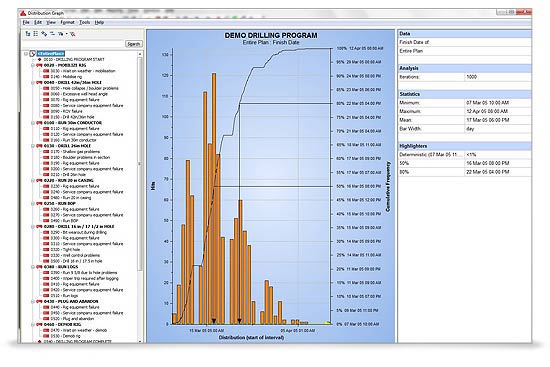Click the task icon for 0060 Excessive well head angle
Screen dimensions: 550x367
point(46,94)
